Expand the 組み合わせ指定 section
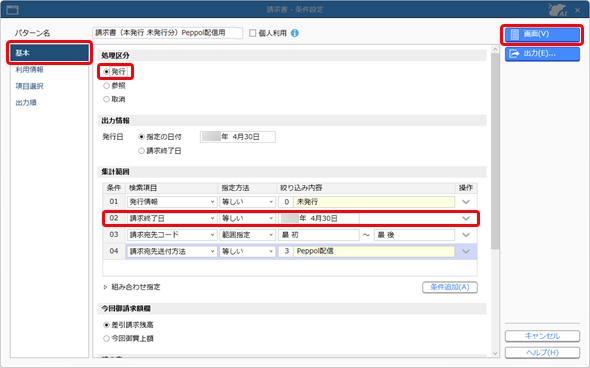Screen dimensions: 590x368 [x=105, y=287]
